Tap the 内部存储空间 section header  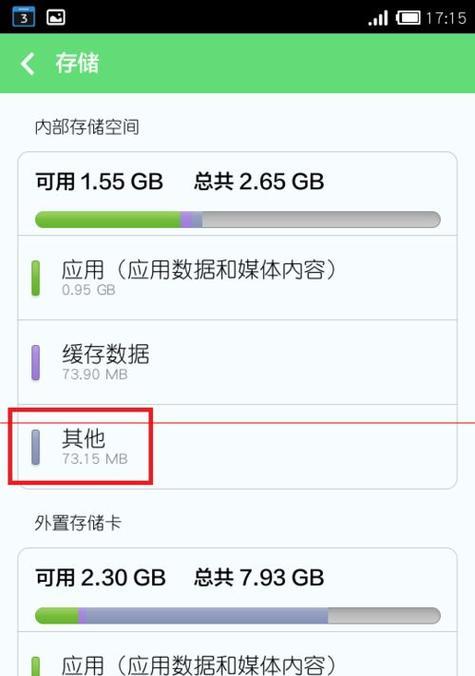(87, 127)
